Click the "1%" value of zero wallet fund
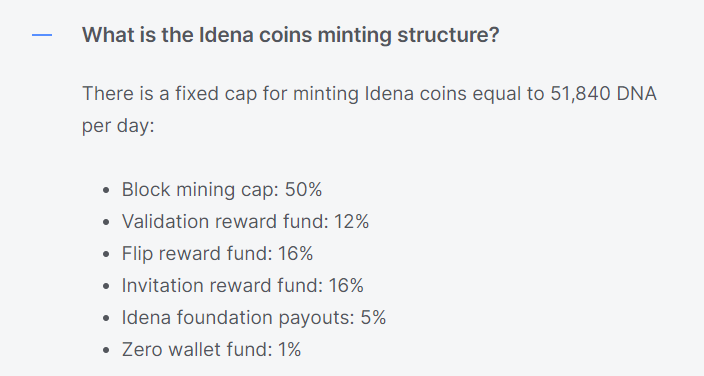 pos(289,349)
